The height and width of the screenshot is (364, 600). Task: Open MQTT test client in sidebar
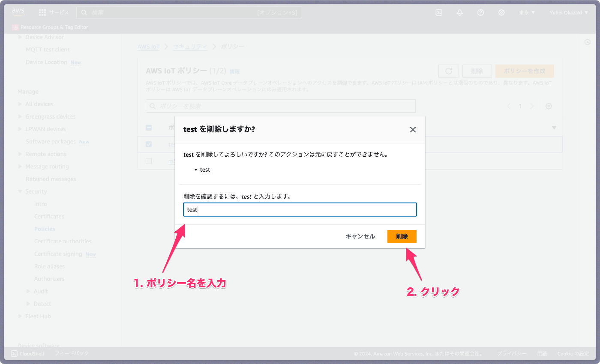coord(48,50)
